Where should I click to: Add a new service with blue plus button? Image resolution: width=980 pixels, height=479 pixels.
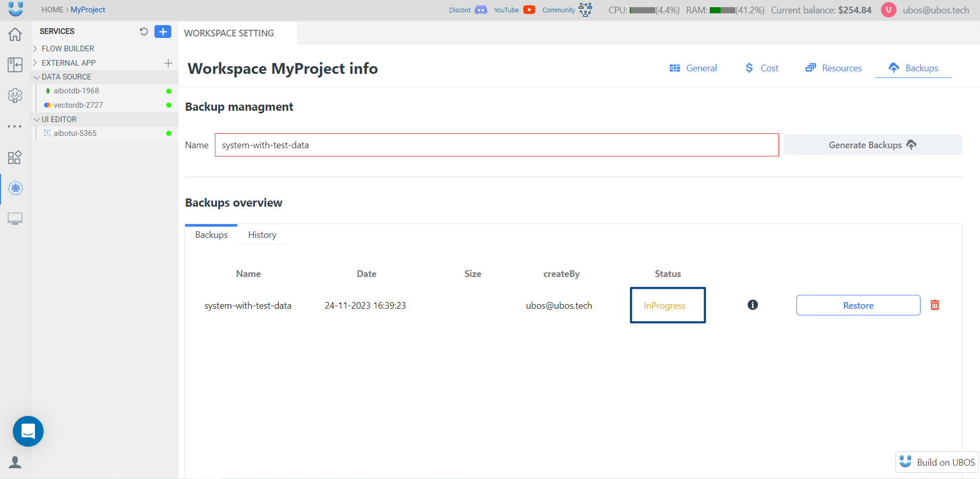tap(163, 32)
